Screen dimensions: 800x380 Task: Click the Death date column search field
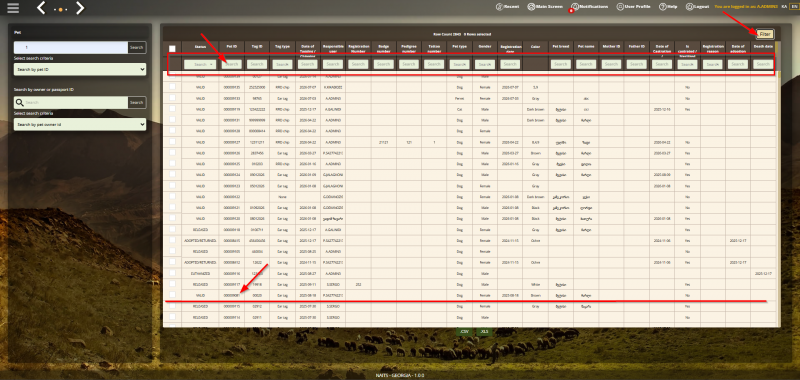763,64
